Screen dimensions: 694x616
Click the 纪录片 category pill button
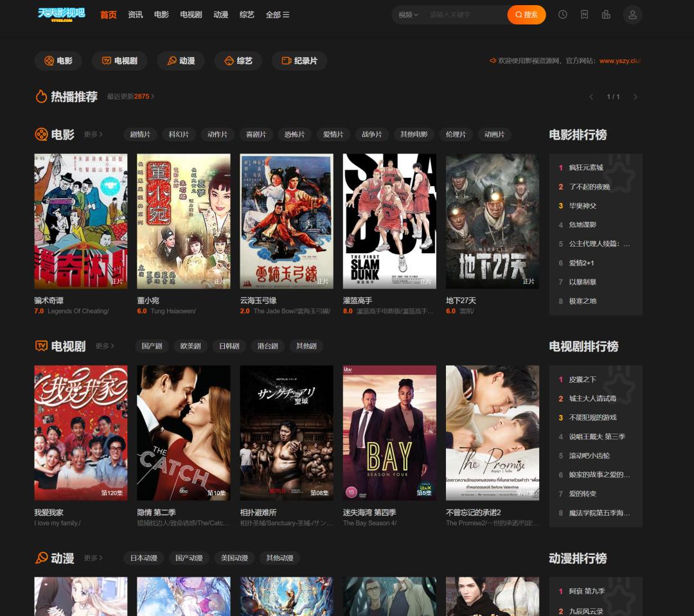[299, 60]
